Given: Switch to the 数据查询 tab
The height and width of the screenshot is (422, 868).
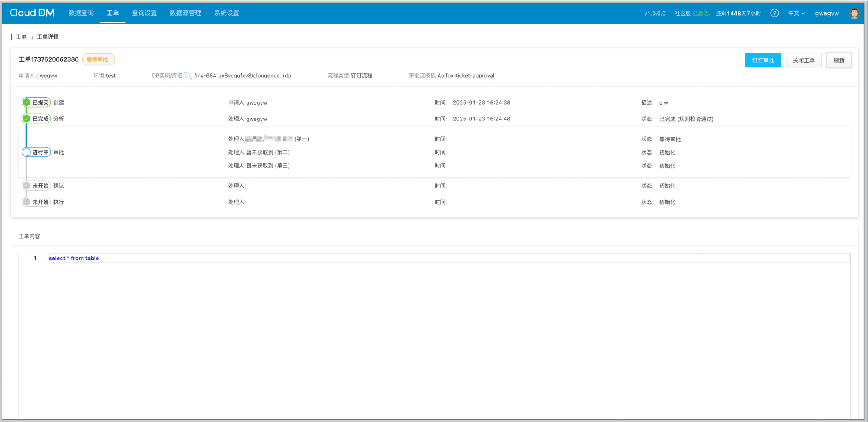Looking at the screenshot, I should coord(81,13).
